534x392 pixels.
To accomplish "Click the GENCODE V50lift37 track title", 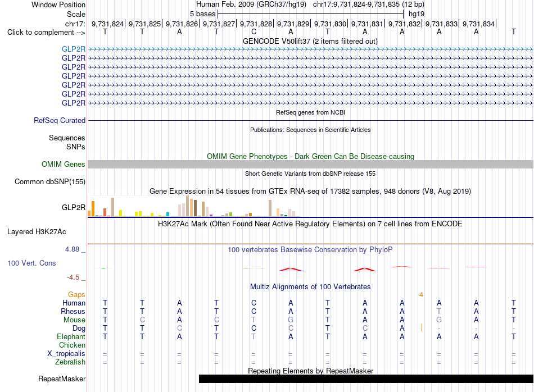I will click(x=310, y=41).
